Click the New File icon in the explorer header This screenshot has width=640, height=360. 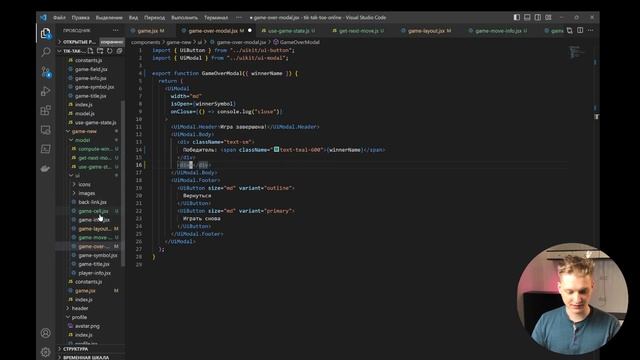tap(90, 51)
